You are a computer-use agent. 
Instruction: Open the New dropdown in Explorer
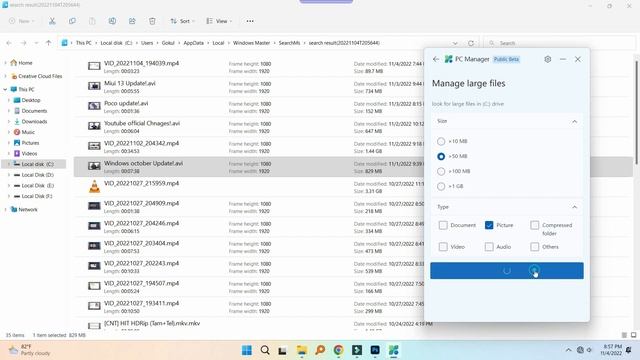(x=22, y=21)
